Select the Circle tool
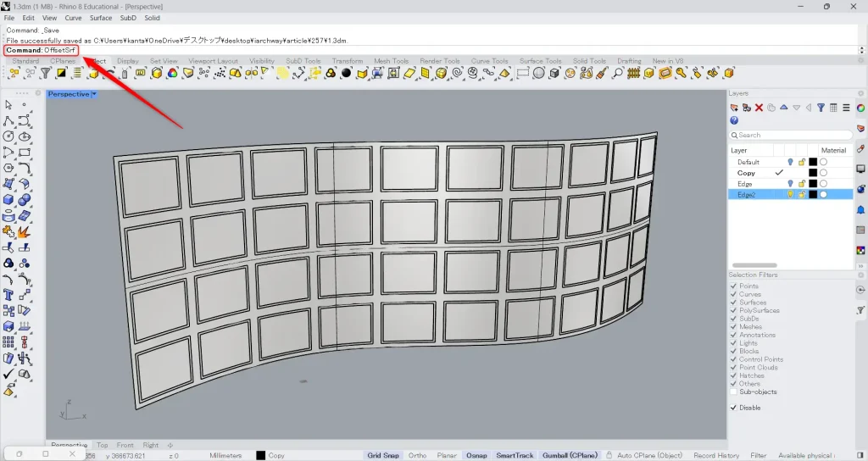Viewport: 868px width, 461px height. click(8, 136)
